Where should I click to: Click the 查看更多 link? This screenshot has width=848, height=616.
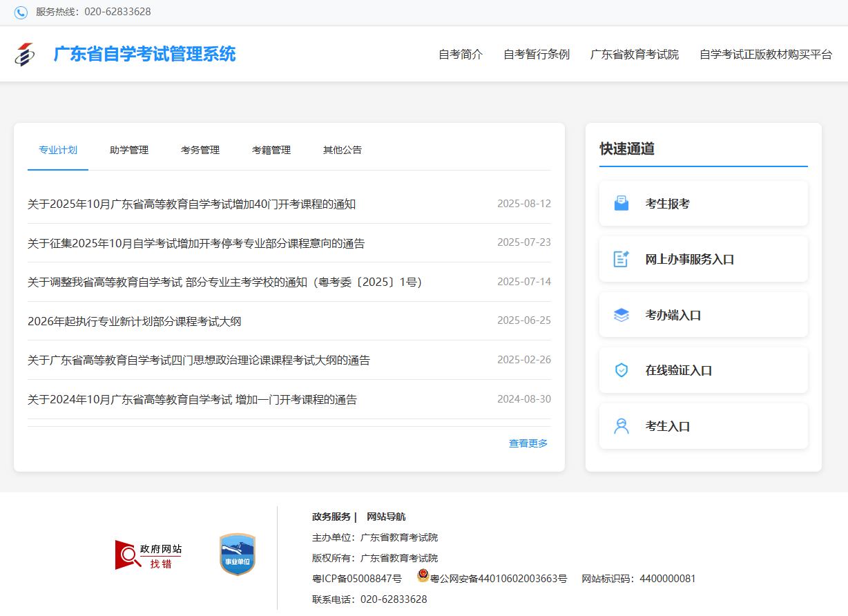coord(528,443)
